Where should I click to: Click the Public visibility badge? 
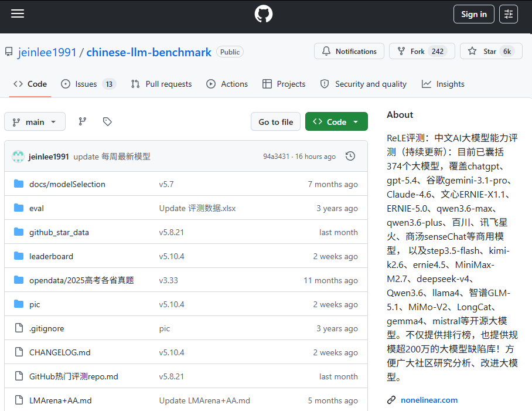click(230, 52)
